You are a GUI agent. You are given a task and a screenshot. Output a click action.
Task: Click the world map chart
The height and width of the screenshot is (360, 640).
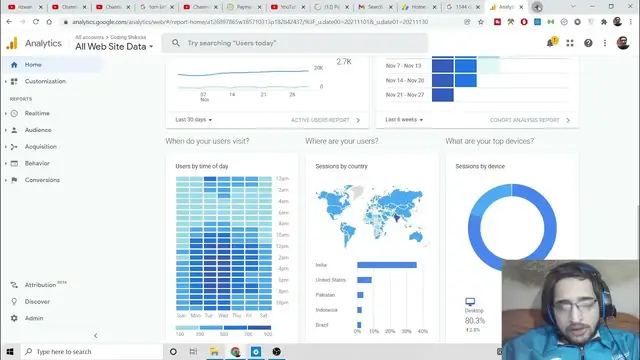coord(371,216)
